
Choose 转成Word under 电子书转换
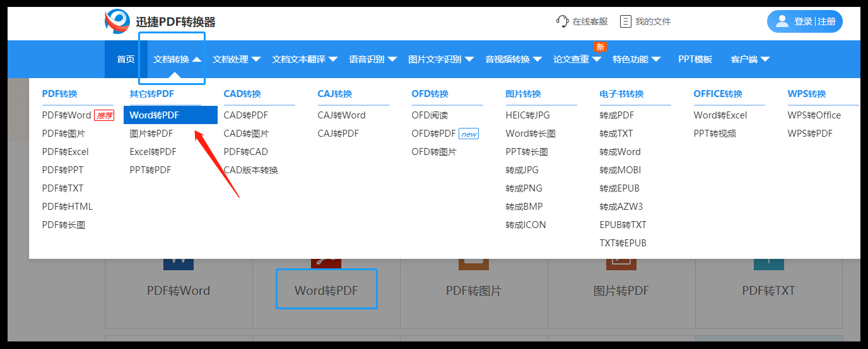pyautogui.click(x=620, y=152)
